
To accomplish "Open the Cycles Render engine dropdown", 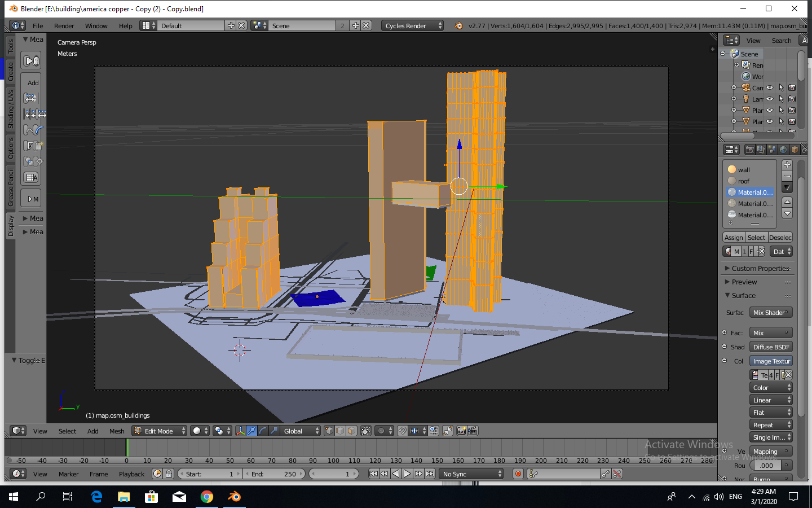I will point(412,25).
